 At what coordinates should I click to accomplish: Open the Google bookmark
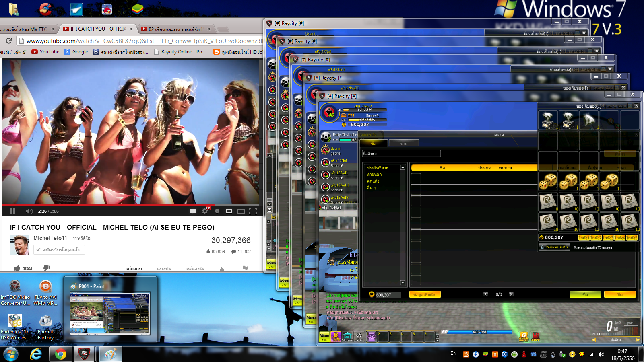(76, 52)
